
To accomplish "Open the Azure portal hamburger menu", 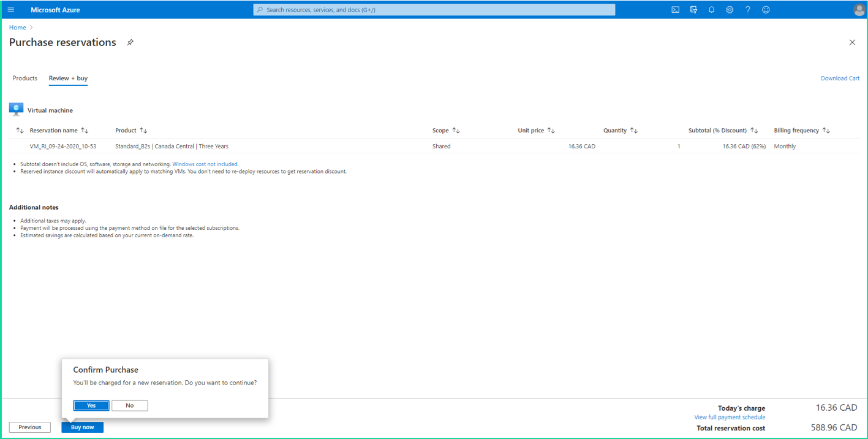I will (11, 10).
